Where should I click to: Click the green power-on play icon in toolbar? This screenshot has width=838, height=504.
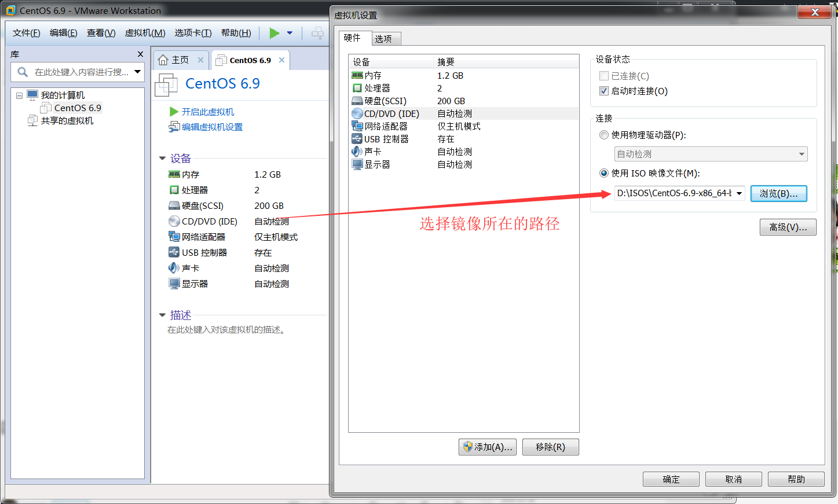275,33
